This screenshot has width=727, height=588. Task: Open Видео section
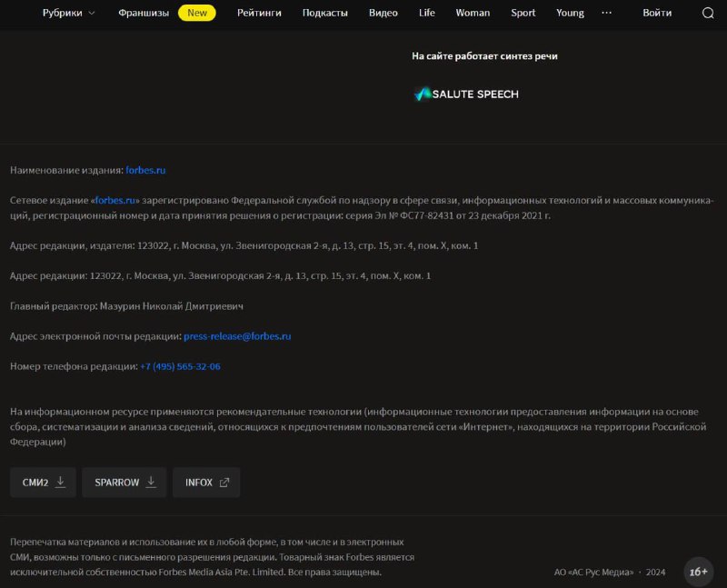coord(383,13)
